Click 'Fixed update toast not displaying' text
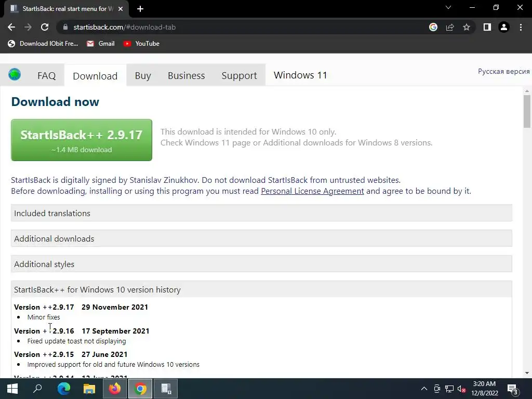 pyautogui.click(x=76, y=341)
